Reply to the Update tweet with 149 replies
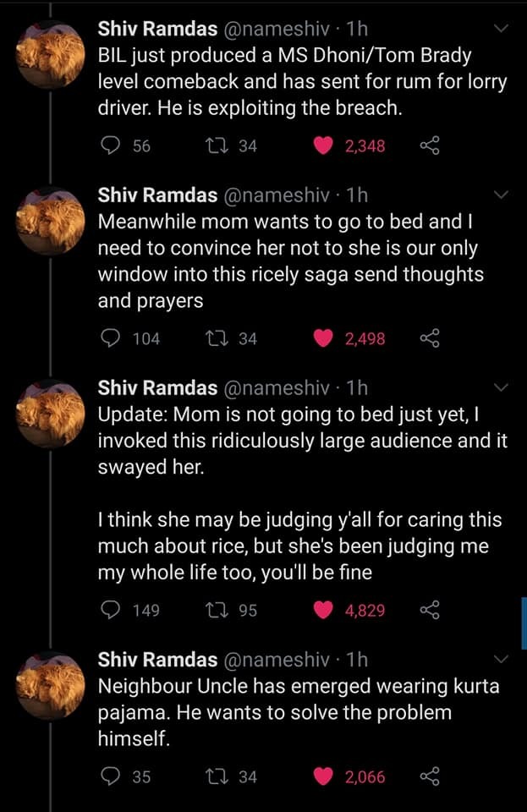 [113, 610]
